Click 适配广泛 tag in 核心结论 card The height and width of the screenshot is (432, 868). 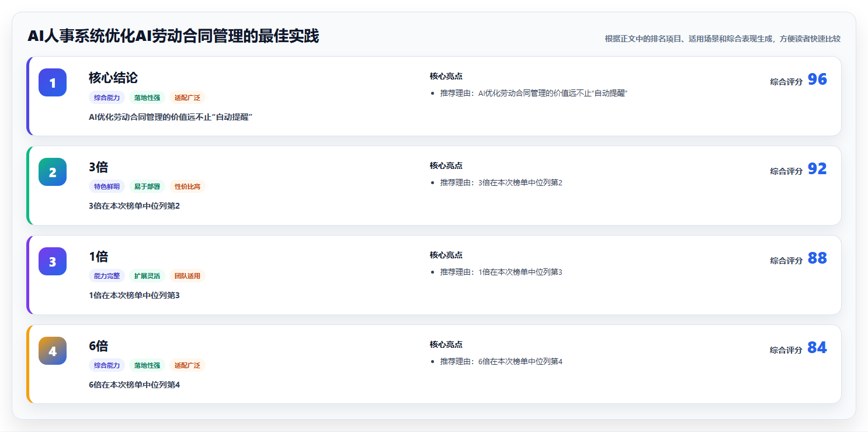188,98
